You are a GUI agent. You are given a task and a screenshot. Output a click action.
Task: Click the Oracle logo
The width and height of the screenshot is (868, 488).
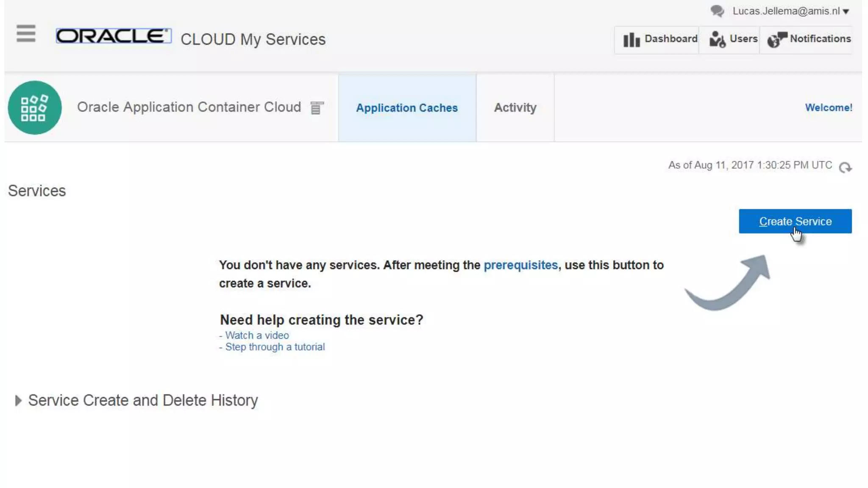pos(114,36)
